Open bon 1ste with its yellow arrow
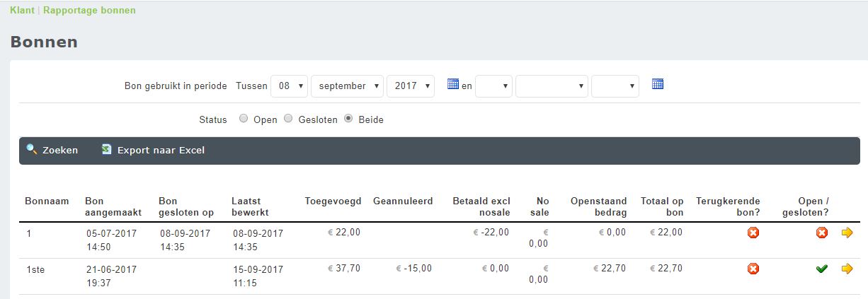This screenshot has height=299, width=868. 847,269
